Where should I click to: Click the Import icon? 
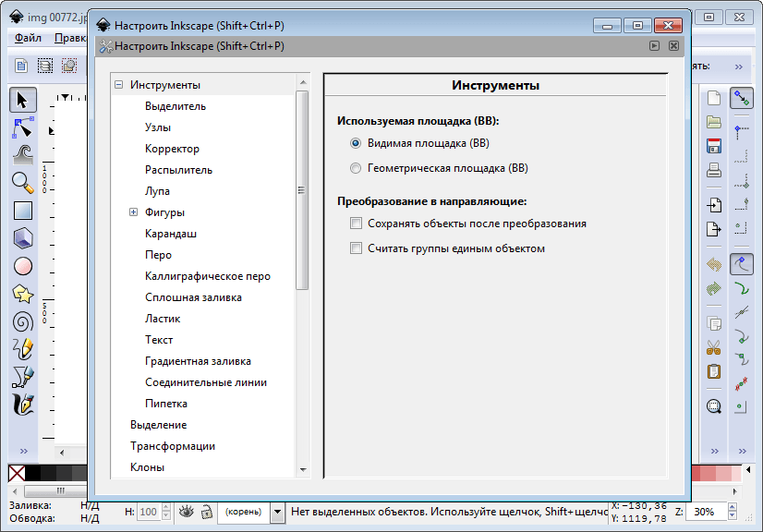tap(714, 205)
